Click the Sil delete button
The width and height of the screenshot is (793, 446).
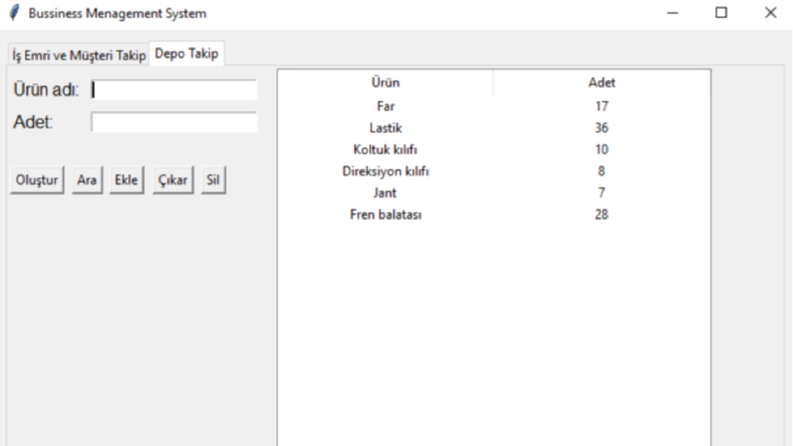[213, 180]
